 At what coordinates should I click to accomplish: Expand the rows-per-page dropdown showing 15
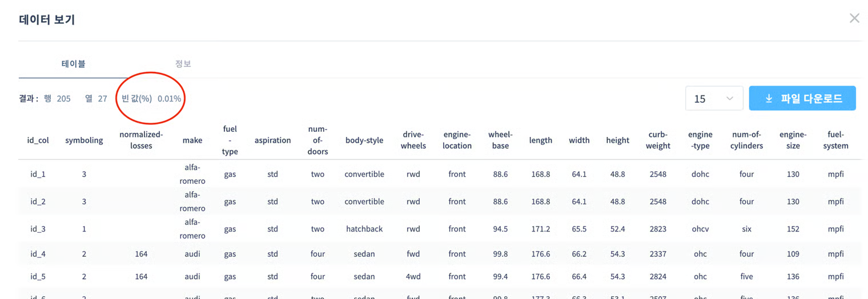[713, 99]
